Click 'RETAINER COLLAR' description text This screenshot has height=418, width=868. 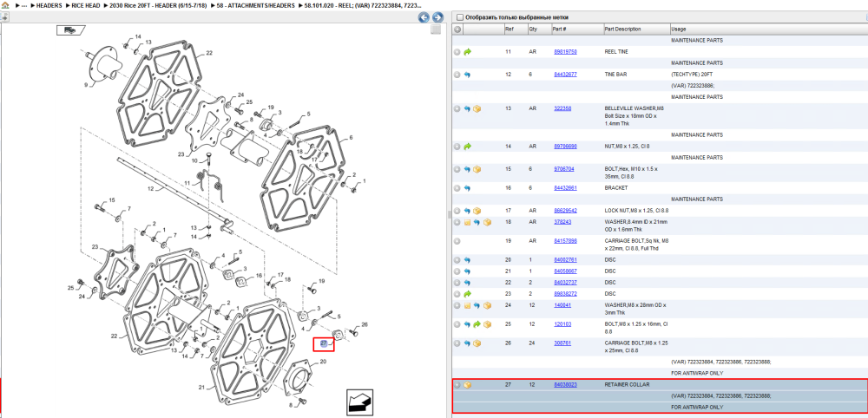click(x=627, y=384)
